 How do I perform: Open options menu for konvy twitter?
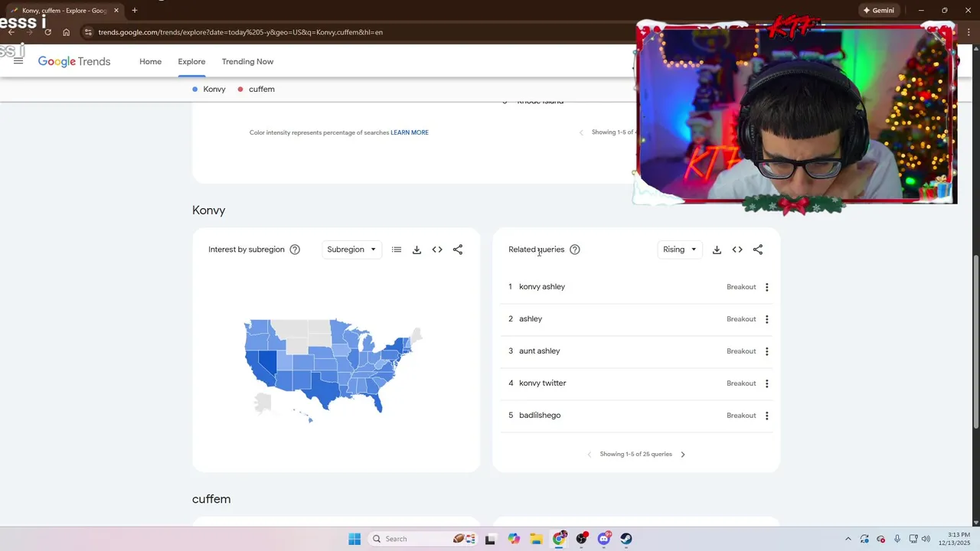[x=766, y=383]
